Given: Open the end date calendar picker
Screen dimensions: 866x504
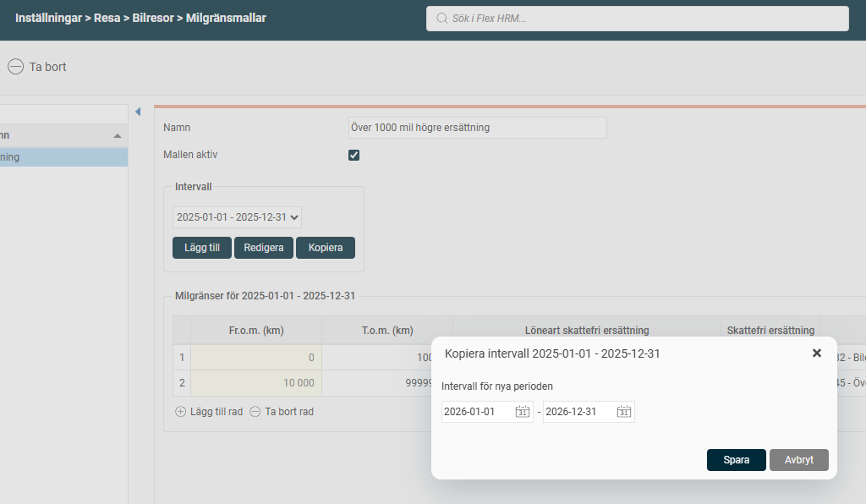Looking at the screenshot, I should click(x=623, y=412).
